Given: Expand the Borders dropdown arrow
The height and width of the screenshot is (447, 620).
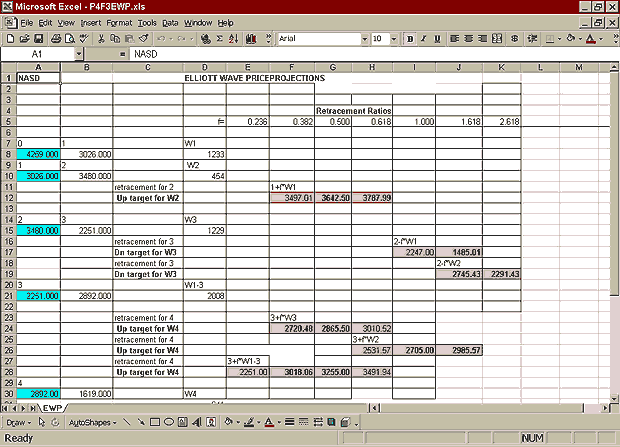Looking at the screenshot, I should pos(560,38).
